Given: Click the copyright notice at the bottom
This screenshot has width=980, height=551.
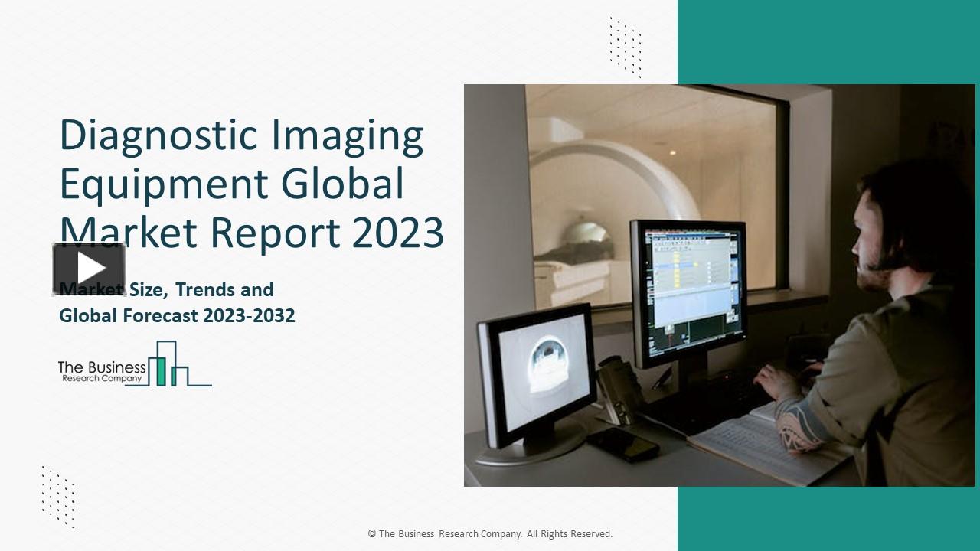Looking at the screenshot, I should tap(490, 533).
